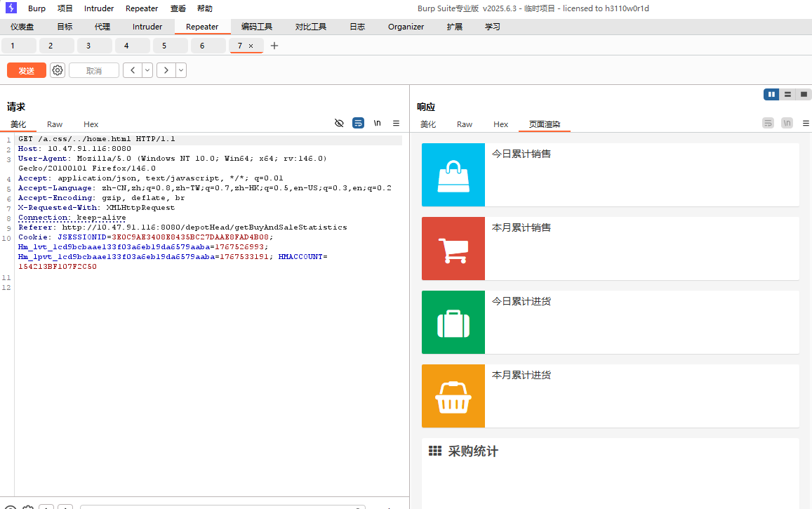Toggle non-printable \n characters in request editor
Screen dimensions: 812x509
click(377, 123)
